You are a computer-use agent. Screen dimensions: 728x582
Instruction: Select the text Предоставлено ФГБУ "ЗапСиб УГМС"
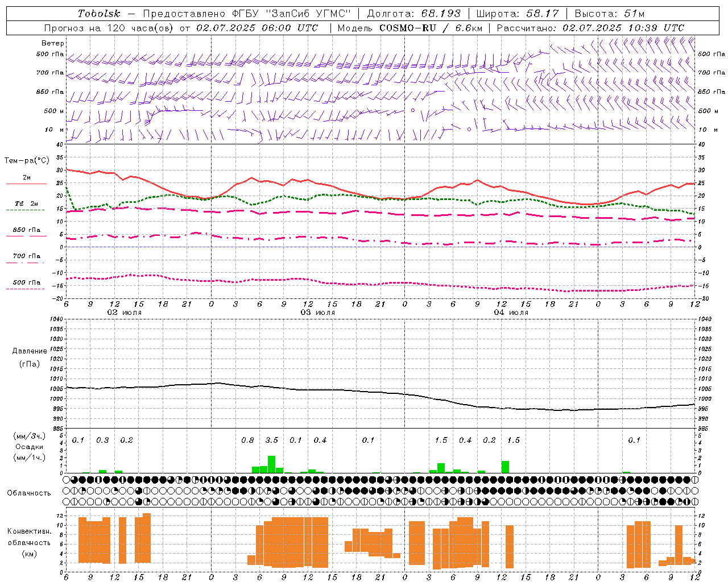click(x=247, y=14)
